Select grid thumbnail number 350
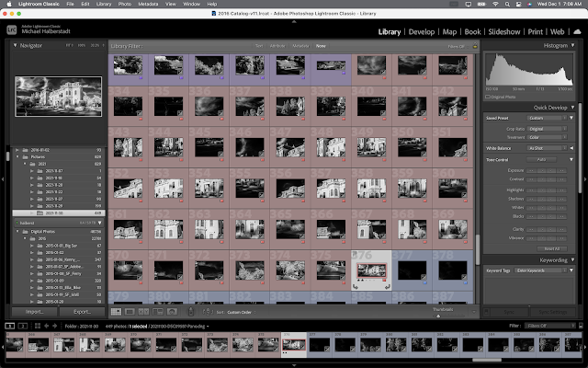This screenshot has width=588, height=368. pyautogui.click(x=412, y=147)
